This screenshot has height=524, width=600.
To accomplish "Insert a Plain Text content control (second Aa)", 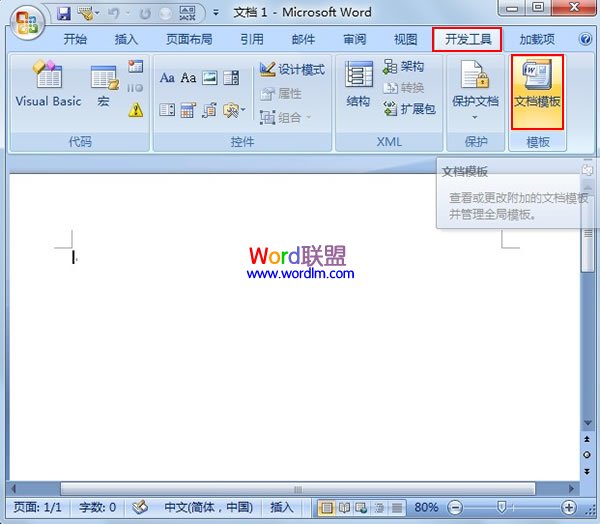I will 188,78.
